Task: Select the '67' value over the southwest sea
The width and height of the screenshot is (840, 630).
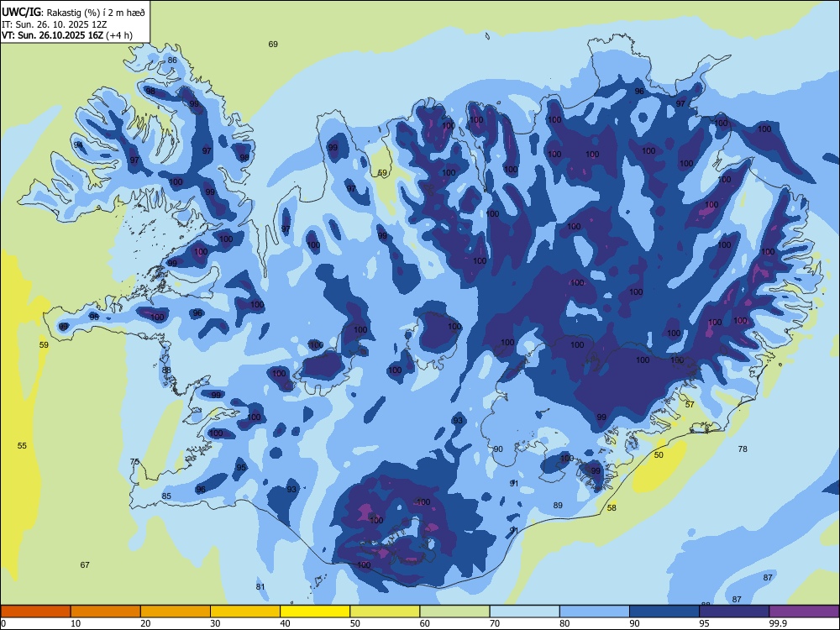Action: click(x=85, y=564)
